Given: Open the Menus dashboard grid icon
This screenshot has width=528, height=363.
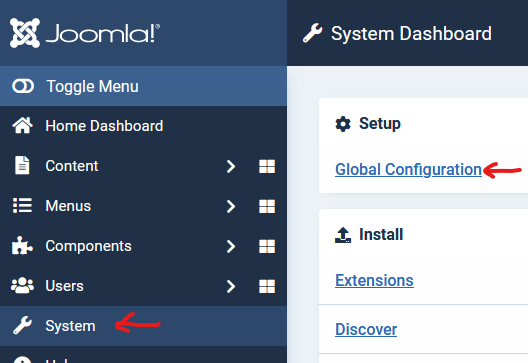Looking at the screenshot, I should [x=267, y=206].
